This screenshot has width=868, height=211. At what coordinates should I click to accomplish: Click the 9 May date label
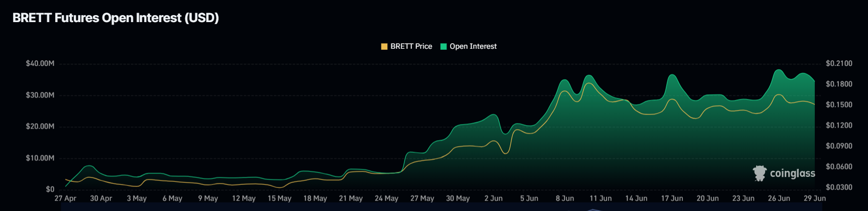[208, 198]
